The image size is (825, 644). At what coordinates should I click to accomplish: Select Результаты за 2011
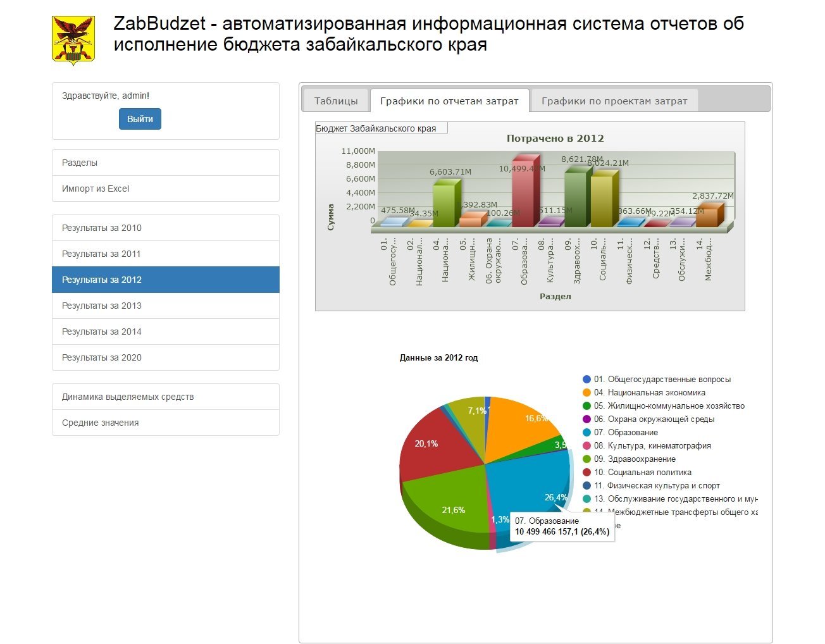pyautogui.click(x=166, y=254)
